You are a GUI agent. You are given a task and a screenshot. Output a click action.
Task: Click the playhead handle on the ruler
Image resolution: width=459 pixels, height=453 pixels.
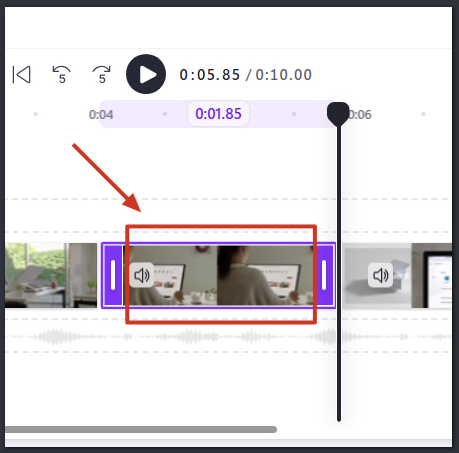click(x=338, y=114)
